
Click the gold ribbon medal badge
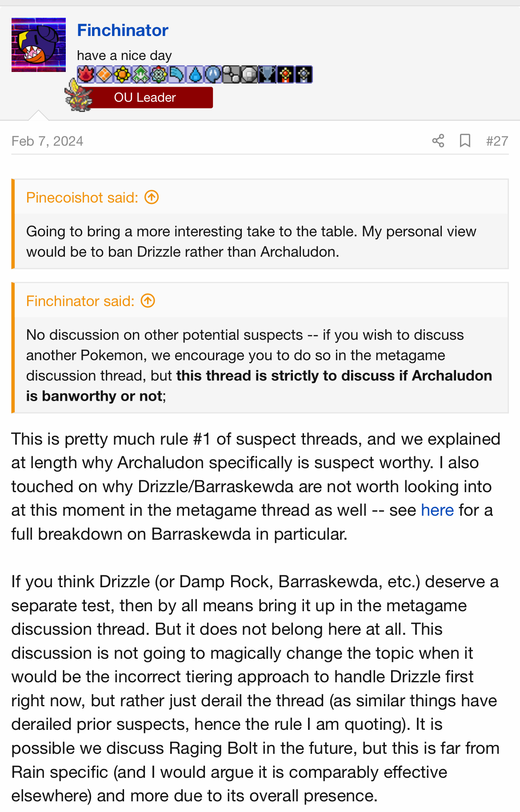tap(285, 74)
